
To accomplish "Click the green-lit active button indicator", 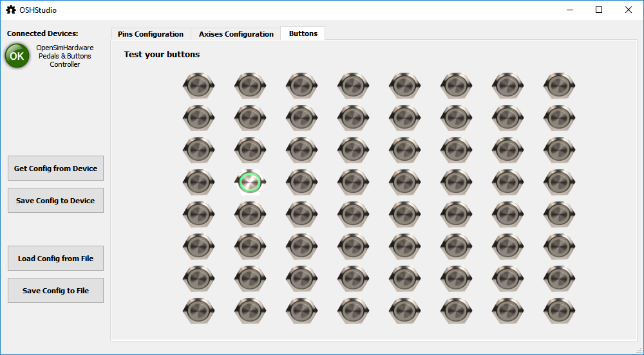I will coord(250,182).
